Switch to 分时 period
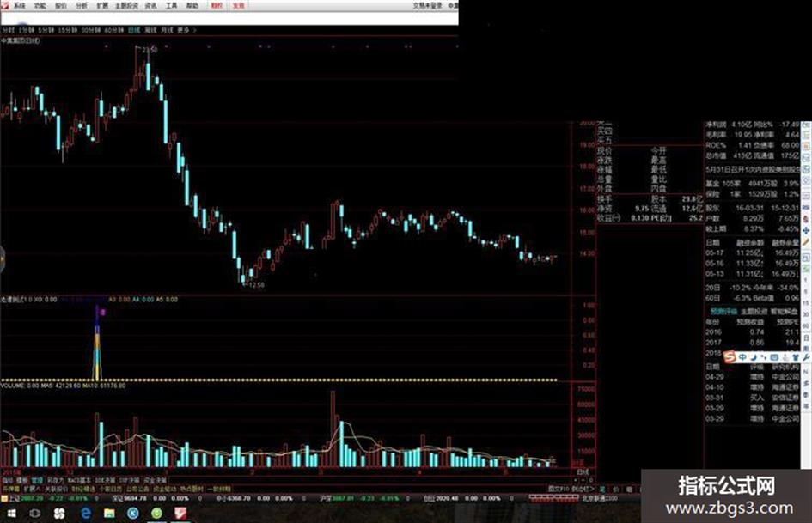 [9, 31]
